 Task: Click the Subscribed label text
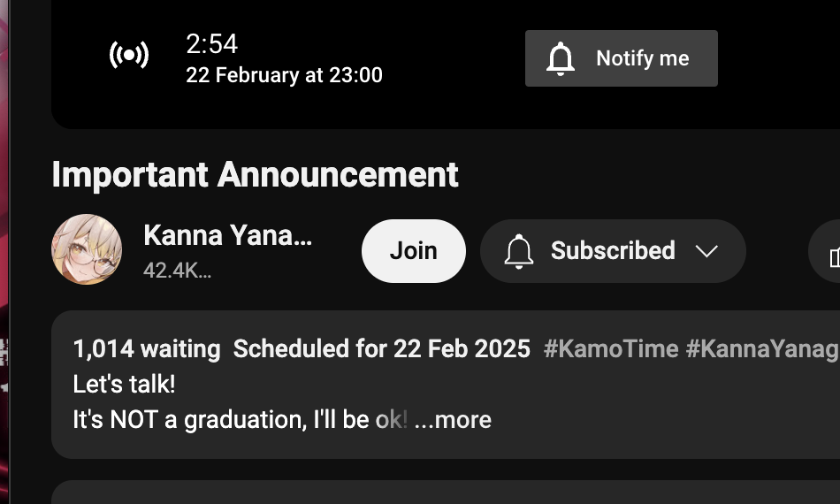pos(613,251)
